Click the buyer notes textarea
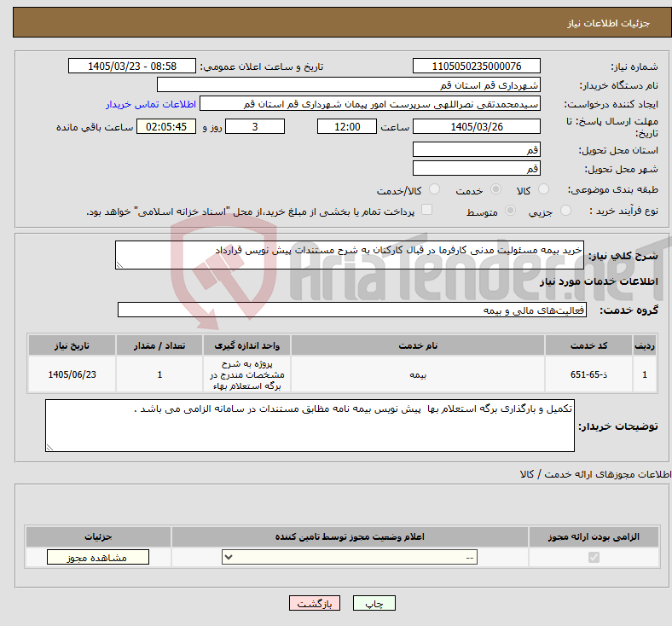The image size is (672, 626). click(x=310, y=426)
